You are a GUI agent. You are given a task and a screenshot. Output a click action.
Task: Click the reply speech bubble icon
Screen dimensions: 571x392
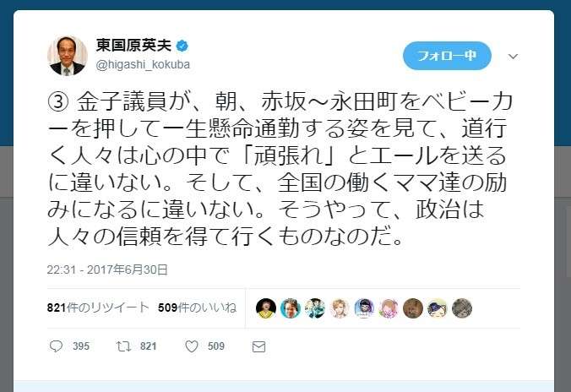[56, 346]
